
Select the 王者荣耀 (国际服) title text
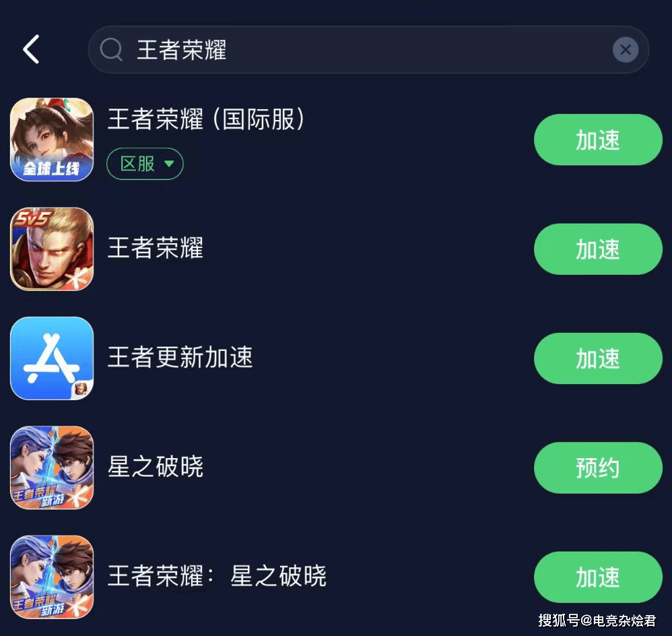(x=206, y=119)
